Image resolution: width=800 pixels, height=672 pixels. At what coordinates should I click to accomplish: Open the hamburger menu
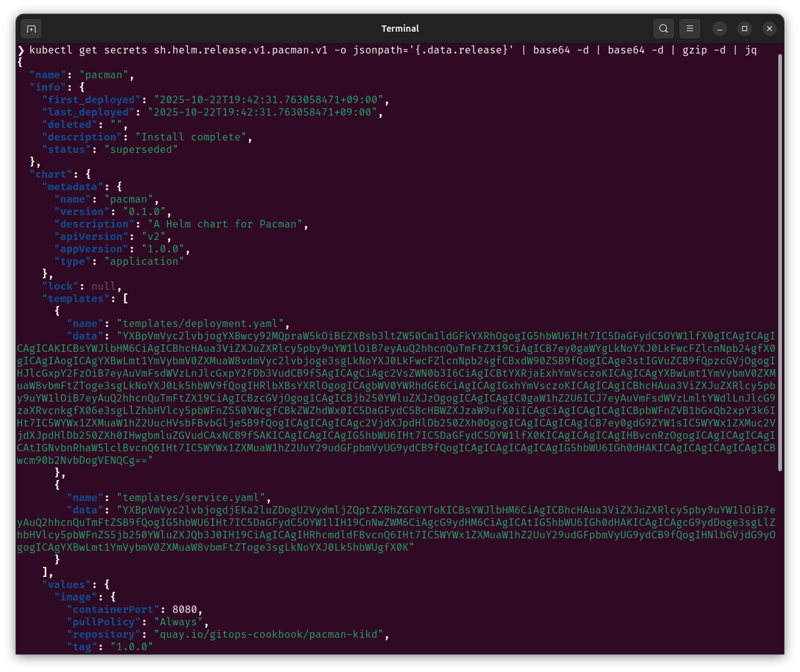(x=690, y=29)
